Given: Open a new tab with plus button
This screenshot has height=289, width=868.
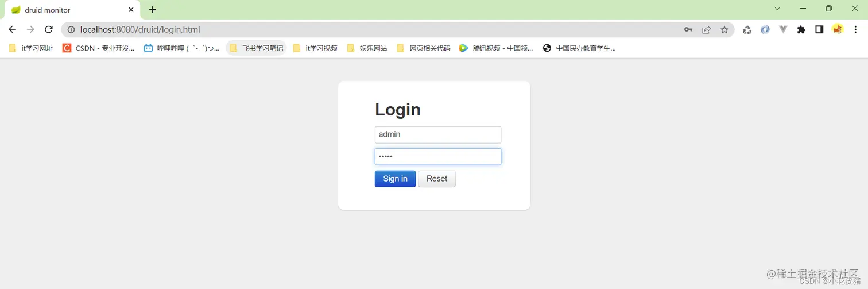Looking at the screenshot, I should point(153,10).
